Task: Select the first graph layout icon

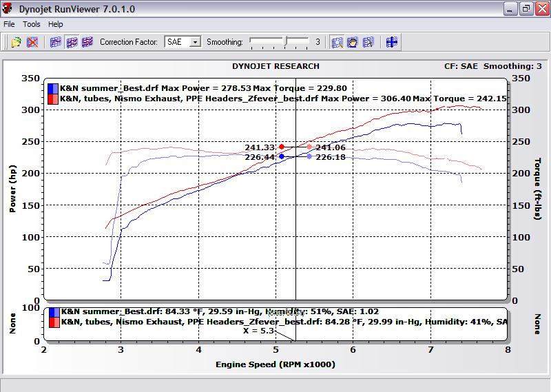Action: (56, 42)
